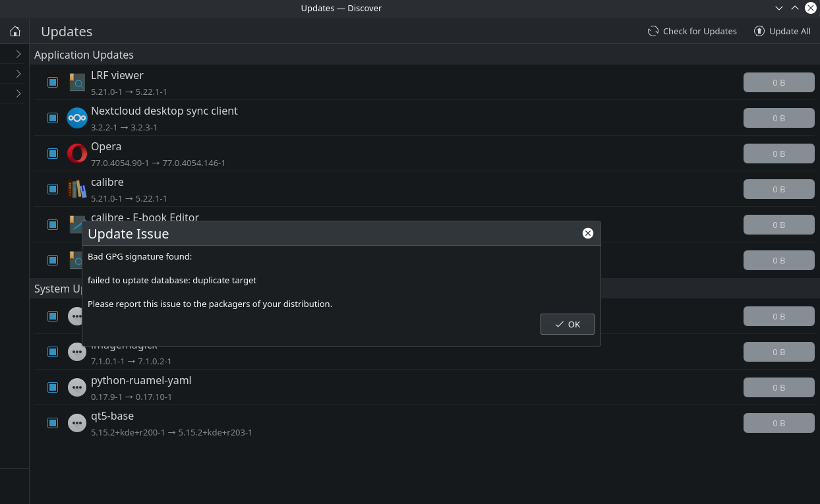Select the LRF viewer entry name

click(117, 75)
